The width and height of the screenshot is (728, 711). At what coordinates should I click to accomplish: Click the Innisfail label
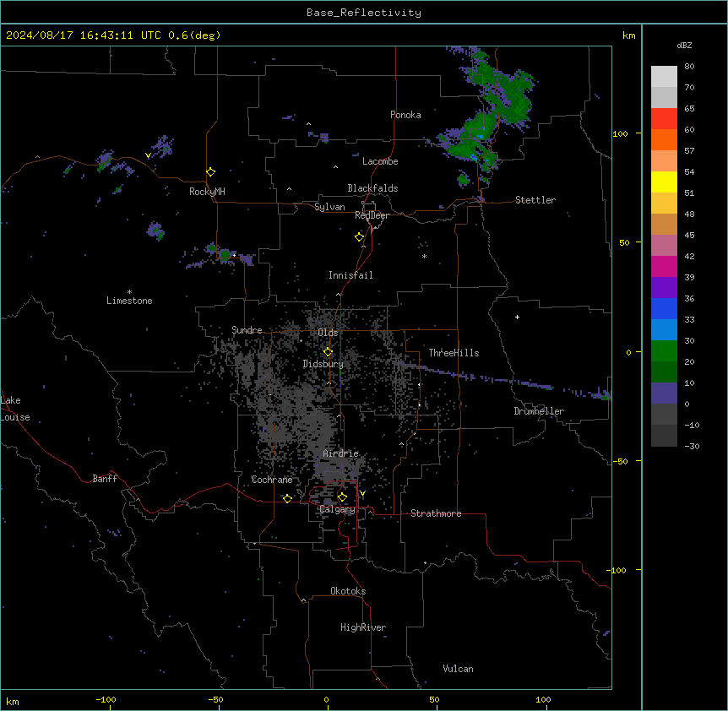(350, 275)
